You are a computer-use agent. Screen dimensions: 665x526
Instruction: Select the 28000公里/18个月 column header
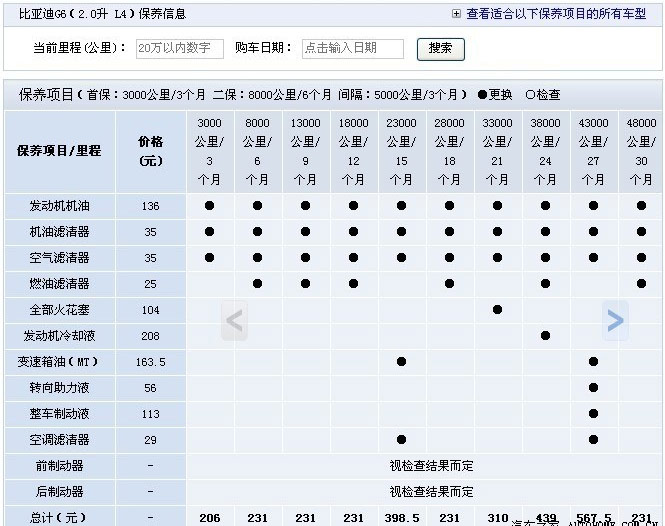pyautogui.click(x=449, y=151)
